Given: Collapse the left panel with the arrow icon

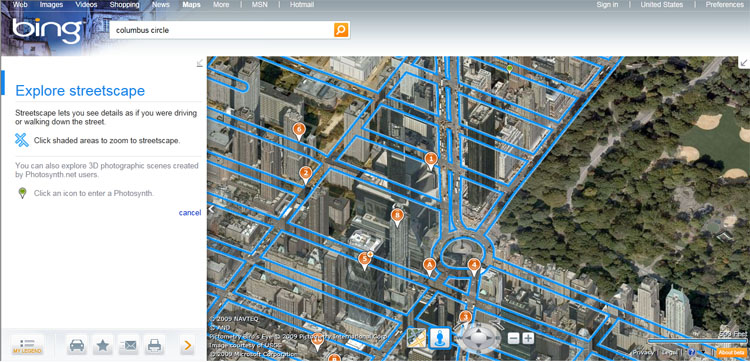Looking at the screenshot, I should coord(199,63).
